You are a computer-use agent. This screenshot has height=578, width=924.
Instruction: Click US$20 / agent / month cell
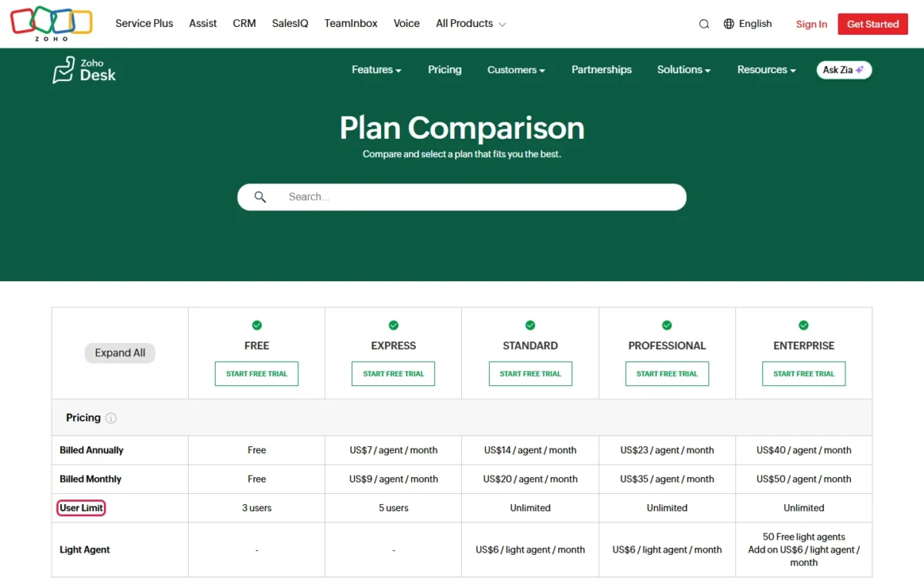(531, 479)
